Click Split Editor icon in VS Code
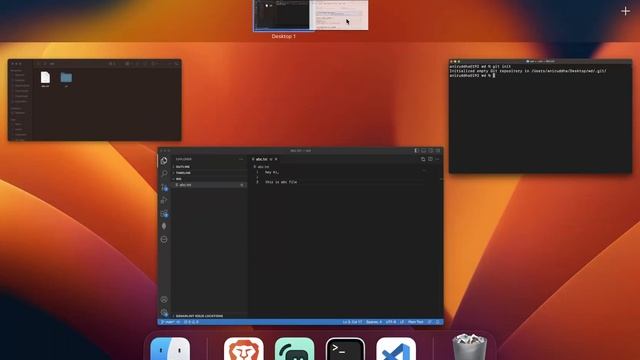Viewport: 640px width, 360px height. (x=430, y=159)
